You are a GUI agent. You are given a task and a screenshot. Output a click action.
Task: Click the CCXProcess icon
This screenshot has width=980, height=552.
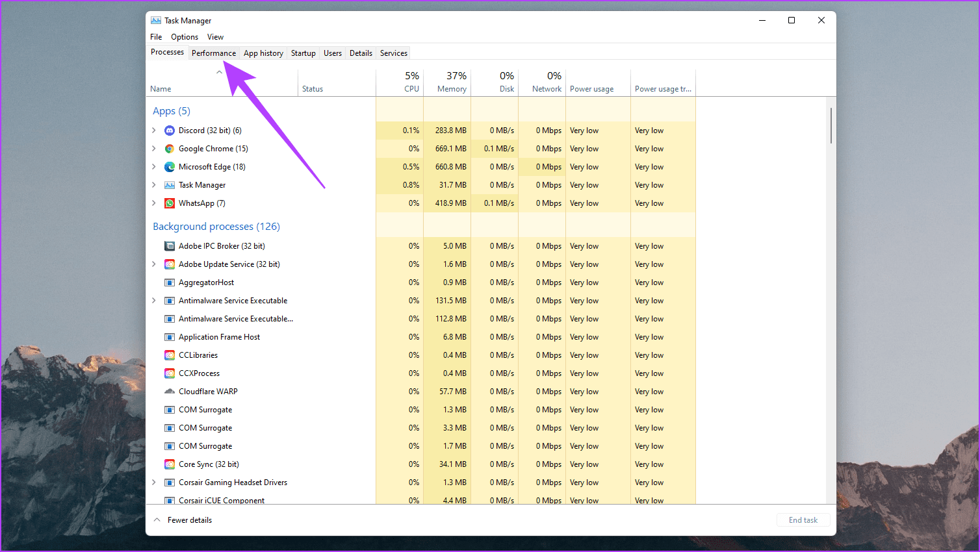(170, 373)
